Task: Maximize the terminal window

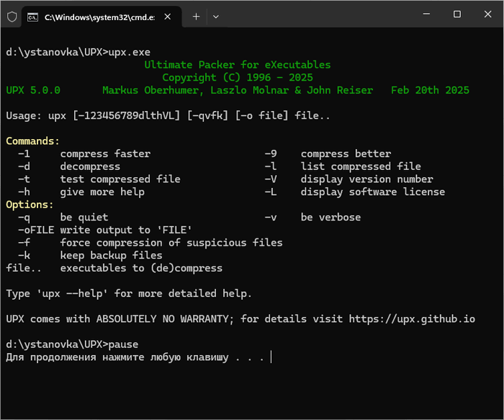Action: [x=457, y=14]
